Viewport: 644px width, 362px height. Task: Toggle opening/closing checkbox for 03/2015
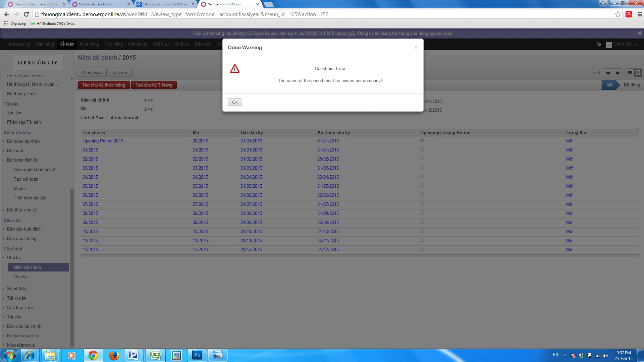(422, 168)
